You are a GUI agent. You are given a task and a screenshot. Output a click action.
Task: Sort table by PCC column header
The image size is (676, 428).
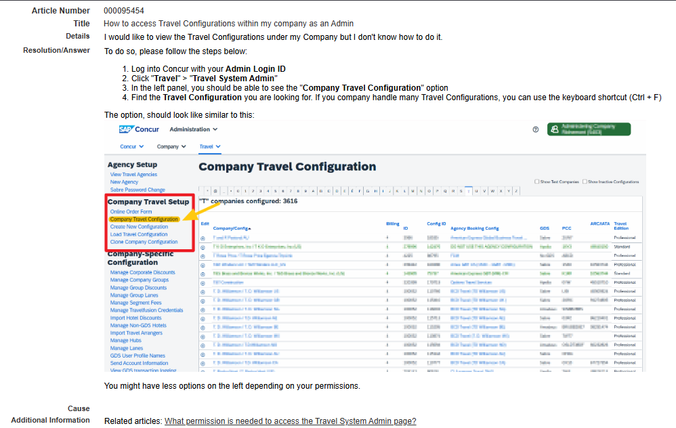[566, 228]
